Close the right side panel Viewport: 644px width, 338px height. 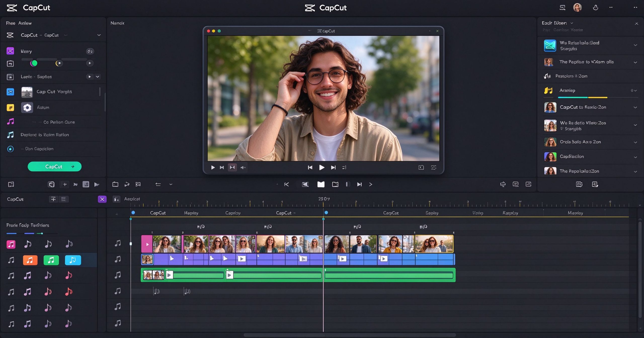[x=636, y=24]
